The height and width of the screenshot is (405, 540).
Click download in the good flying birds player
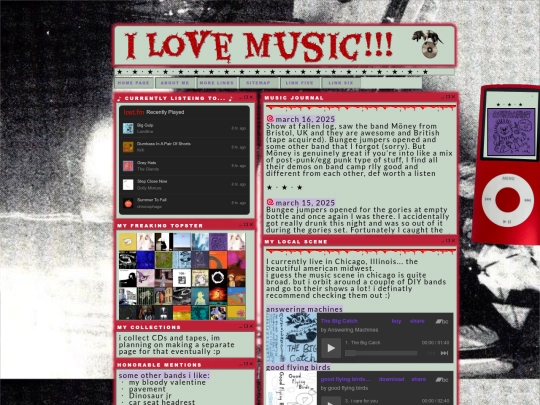point(391,379)
